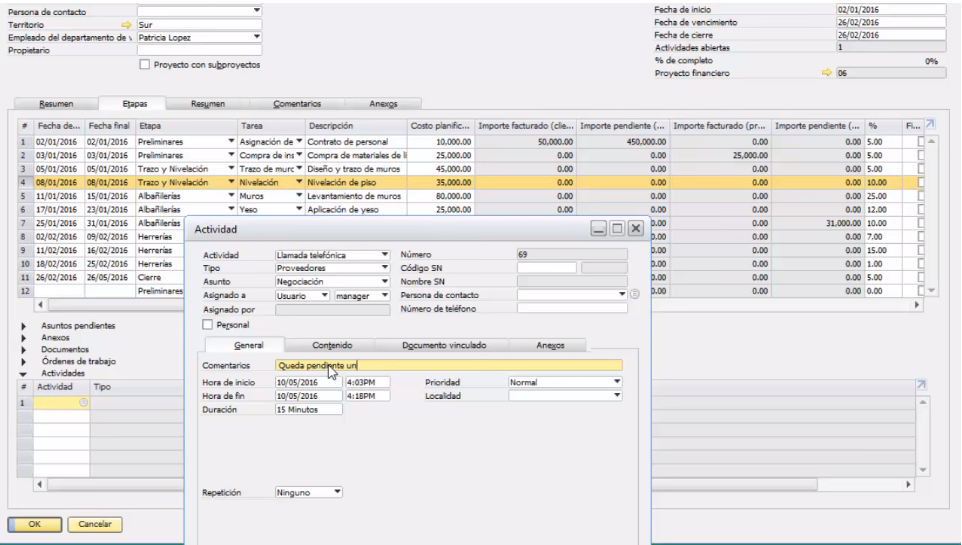Image resolution: width=962 pixels, height=545 pixels.
Task: Switch to the Contenido tab
Action: pyautogui.click(x=332, y=345)
